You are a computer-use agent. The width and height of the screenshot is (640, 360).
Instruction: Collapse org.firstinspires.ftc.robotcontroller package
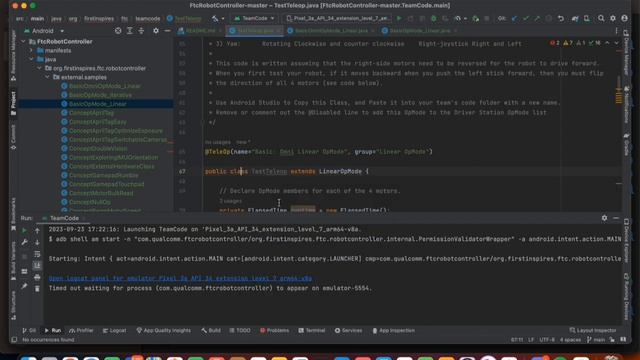click(40, 69)
